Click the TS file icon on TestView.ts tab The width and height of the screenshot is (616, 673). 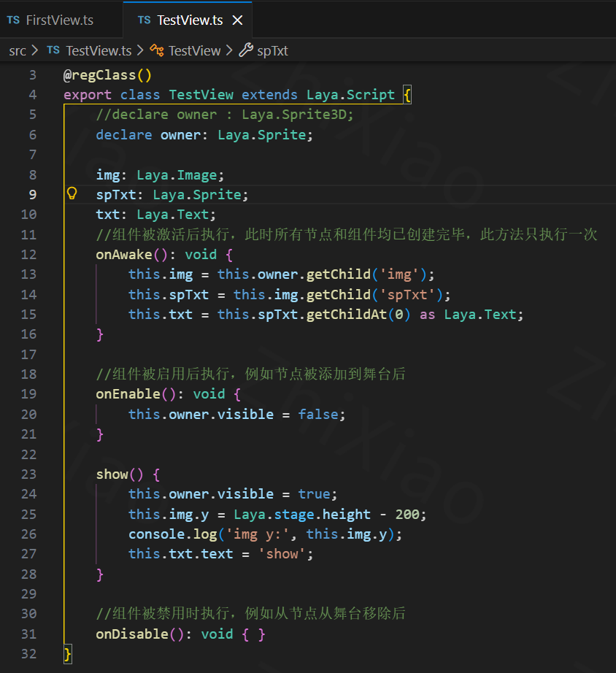[x=145, y=20]
